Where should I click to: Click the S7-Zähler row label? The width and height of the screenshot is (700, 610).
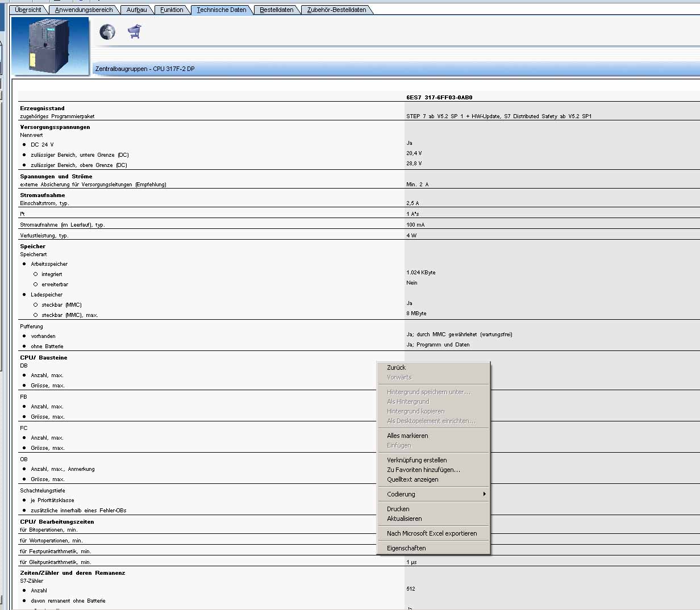[32, 581]
